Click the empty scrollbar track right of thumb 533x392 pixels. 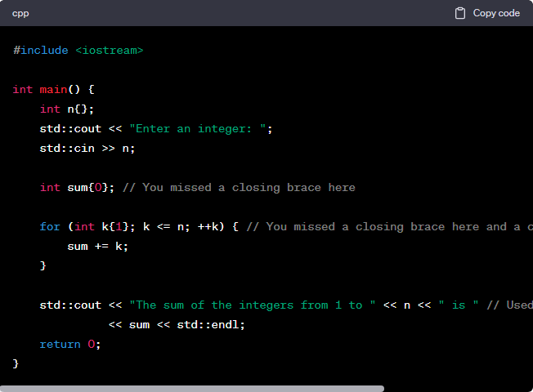458,389
